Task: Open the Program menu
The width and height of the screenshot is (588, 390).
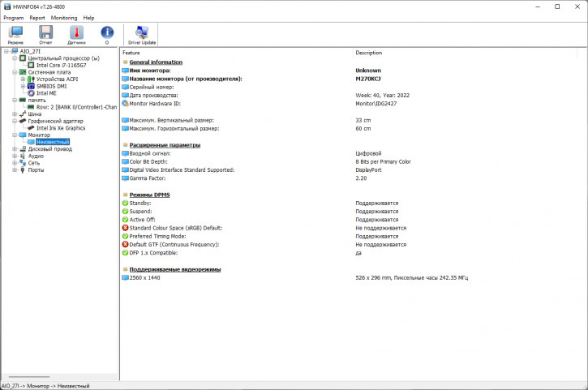Action: click(x=14, y=18)
